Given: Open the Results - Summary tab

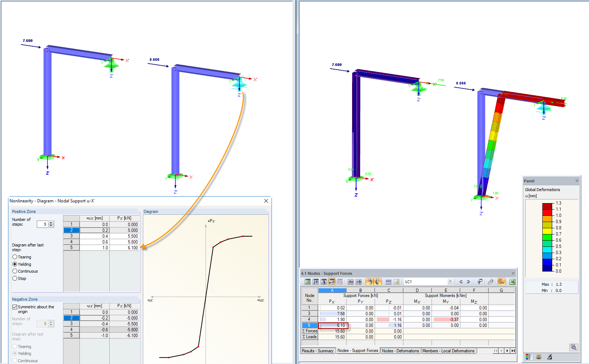Looking at the screenshot, I should (317, 351).
